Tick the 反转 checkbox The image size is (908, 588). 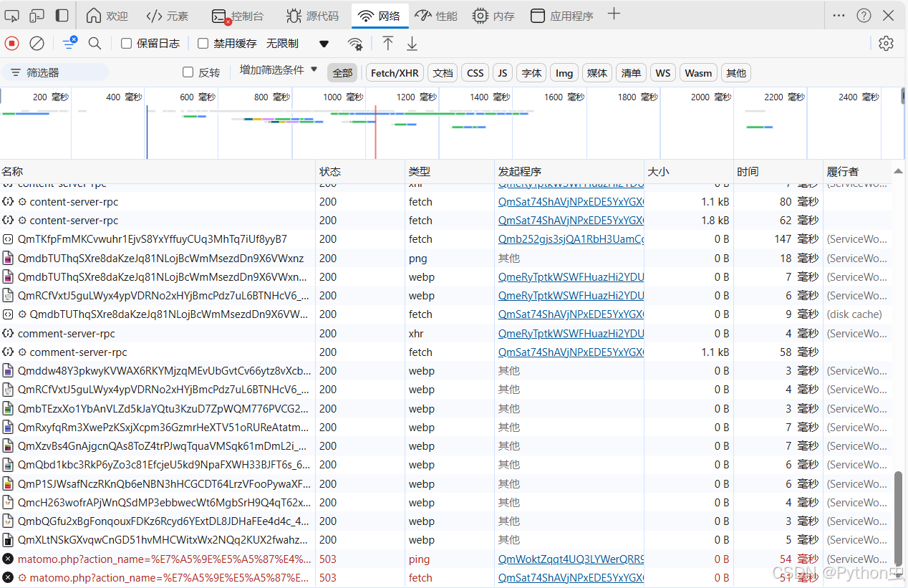point(188,72)
